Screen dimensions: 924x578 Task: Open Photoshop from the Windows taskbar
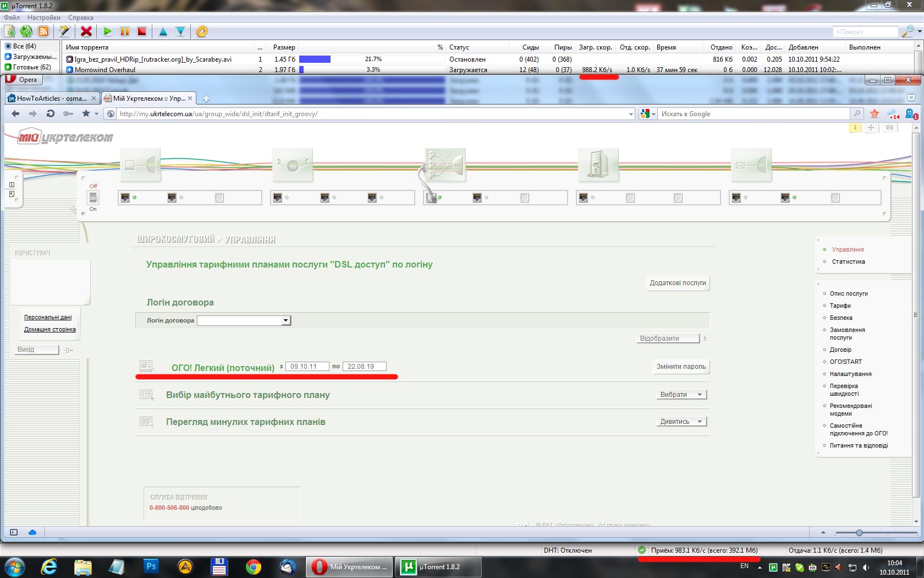[x=150, y=566]
